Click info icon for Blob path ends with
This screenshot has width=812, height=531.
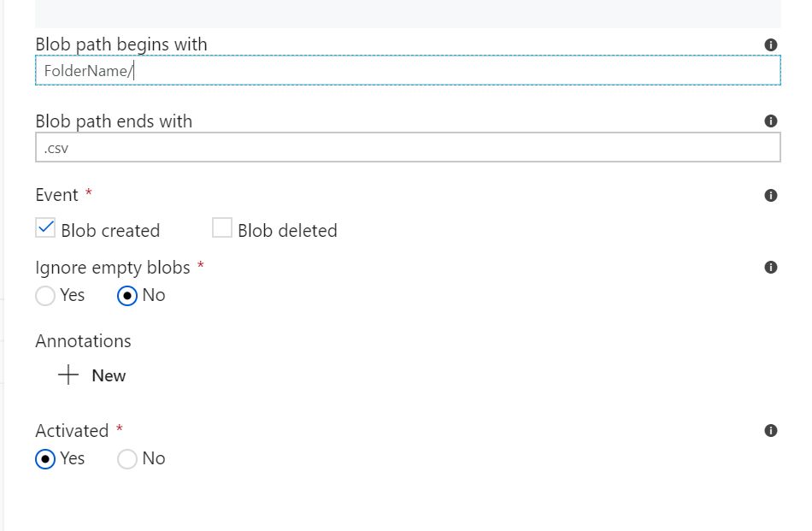click(770, 121)
